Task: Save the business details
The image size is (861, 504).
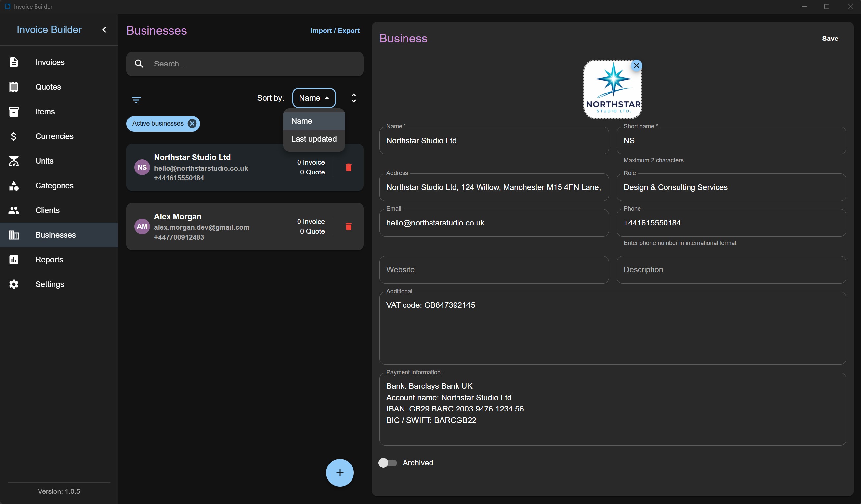Action: (830, 39)
